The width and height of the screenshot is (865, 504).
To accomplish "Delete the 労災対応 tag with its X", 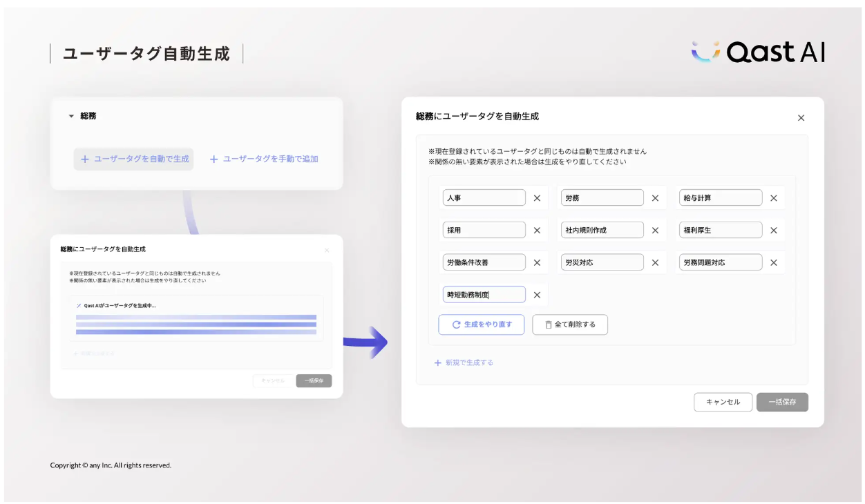I will (655, 262).
